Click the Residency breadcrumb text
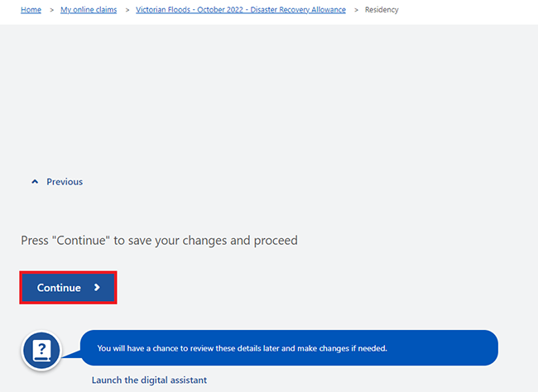The image size is (538, 392). click(x=382, y=10)
